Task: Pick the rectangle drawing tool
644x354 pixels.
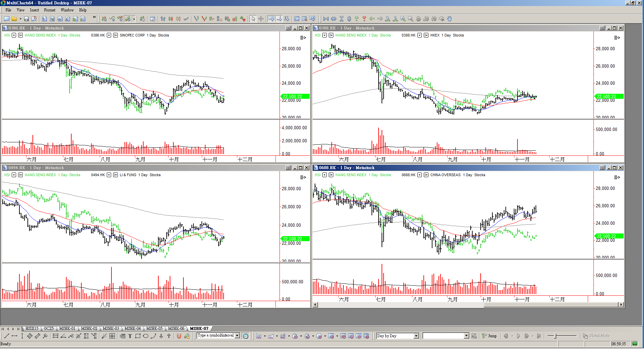Action: (138, 336)
